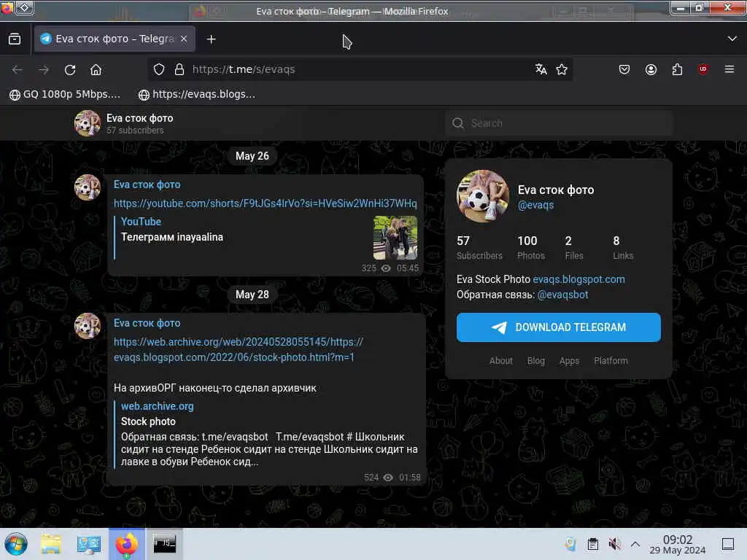This screenshot has width=747, height=560.
Task: Click the sidebar channel profile picture
Action: [x=483, y=196]
